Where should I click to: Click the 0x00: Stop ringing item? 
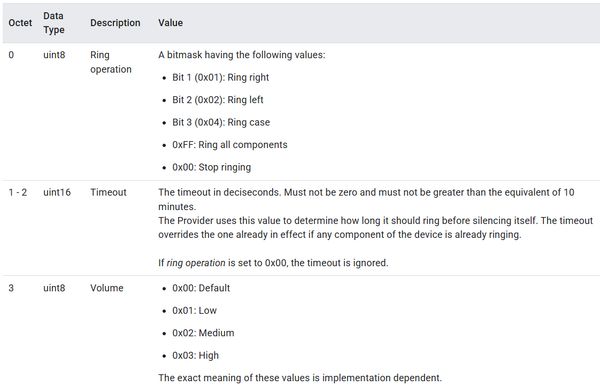212,167
